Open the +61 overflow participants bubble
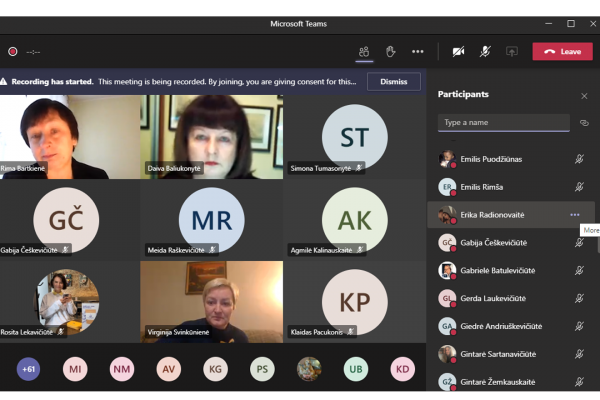This screenshot has width=600, height=400. tap(28, 369)
